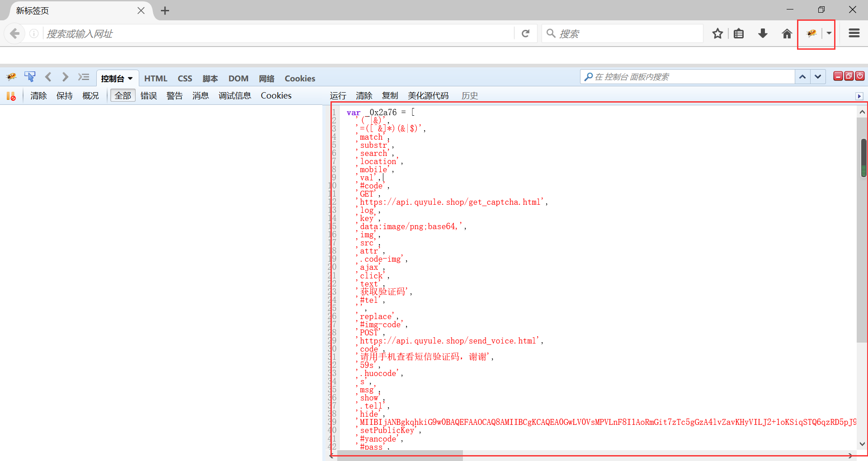The height and width of the screenshot is (461, 868).
Task: Open the downloads arrow icon
Action: click(x=763, y=33)
